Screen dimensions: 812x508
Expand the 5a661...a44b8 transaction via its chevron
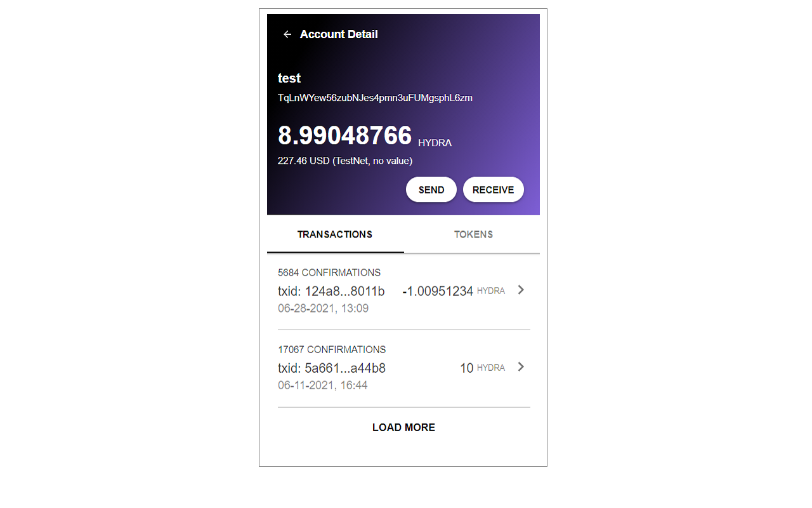coord(521,367)
